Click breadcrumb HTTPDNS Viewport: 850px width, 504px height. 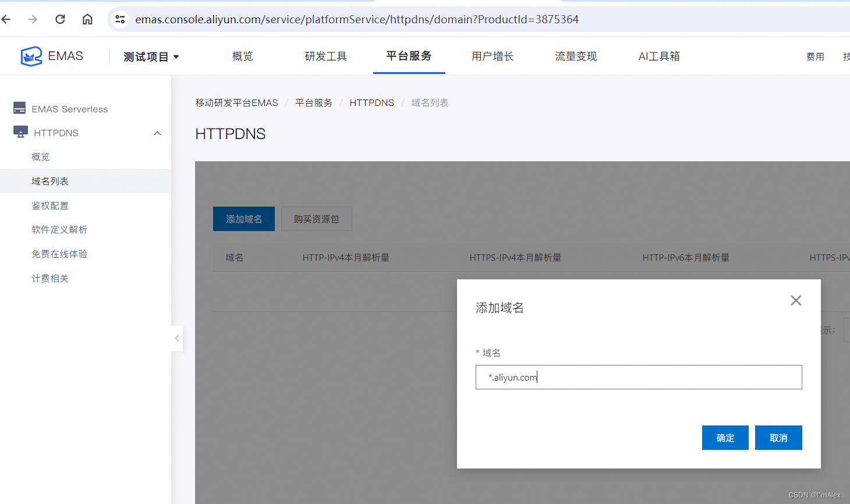pos(371,102)
